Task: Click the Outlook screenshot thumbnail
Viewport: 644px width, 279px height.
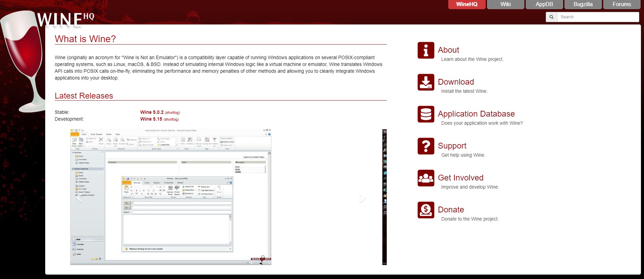Action: [171, 197]
